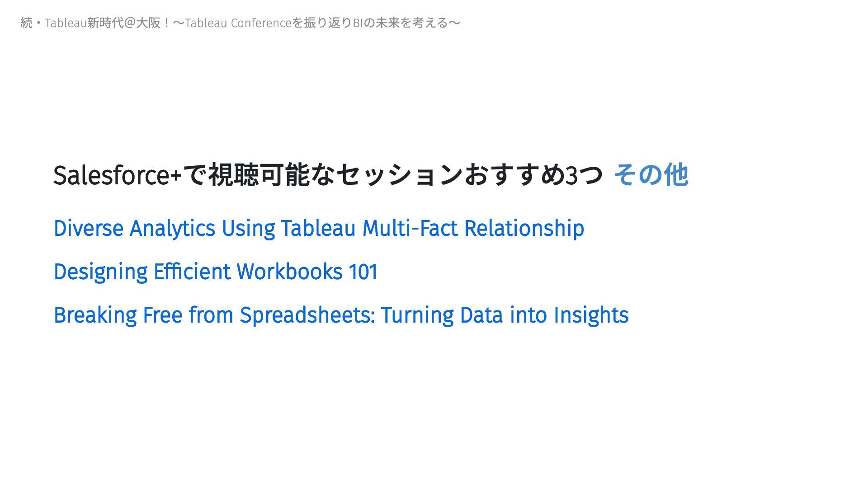Click the word Workbooks in the second link
The height and width of the screenshot is (488, 868).
tap(289, 272)
